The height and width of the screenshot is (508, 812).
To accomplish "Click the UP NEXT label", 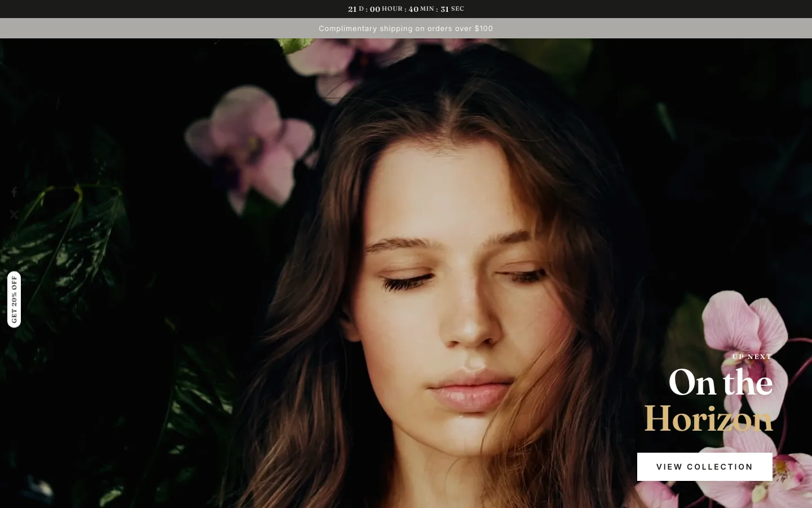I will [x=752, y=357].
